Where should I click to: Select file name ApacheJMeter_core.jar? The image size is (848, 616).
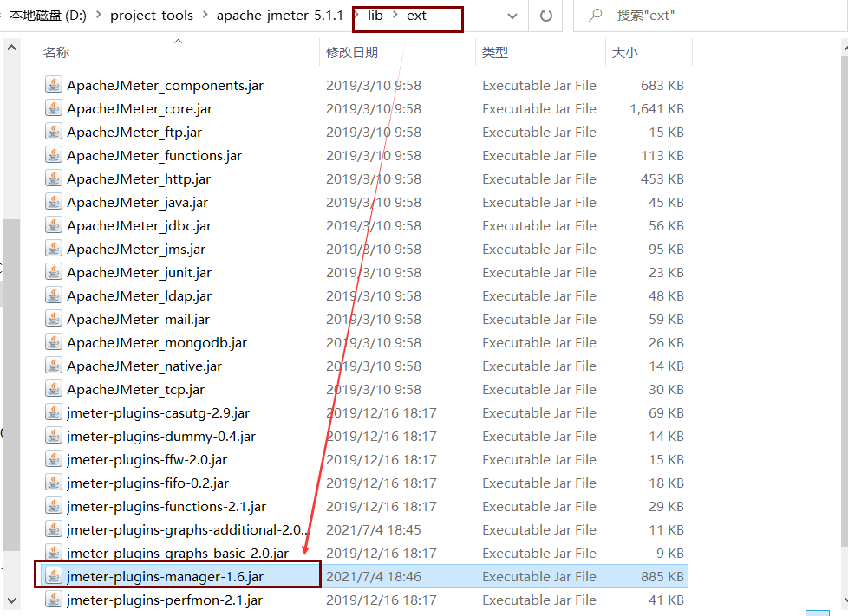pyautogui.click(x=140, y=108)
